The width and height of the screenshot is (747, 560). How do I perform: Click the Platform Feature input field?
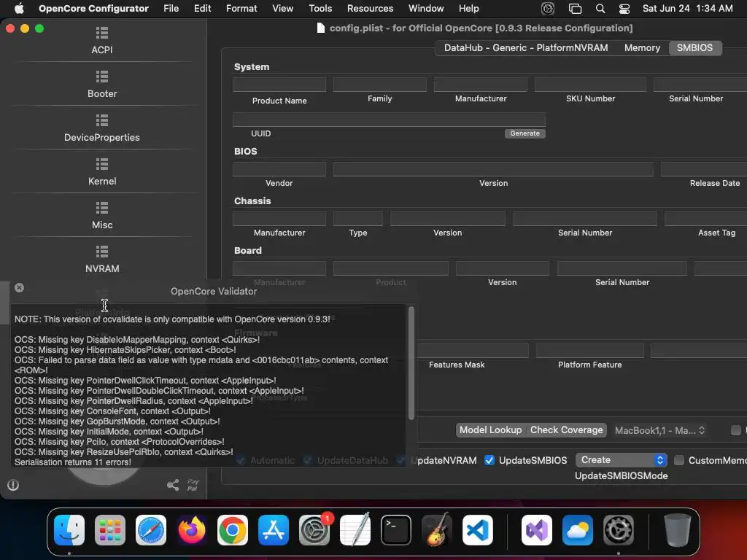click(x=589, y=351)
